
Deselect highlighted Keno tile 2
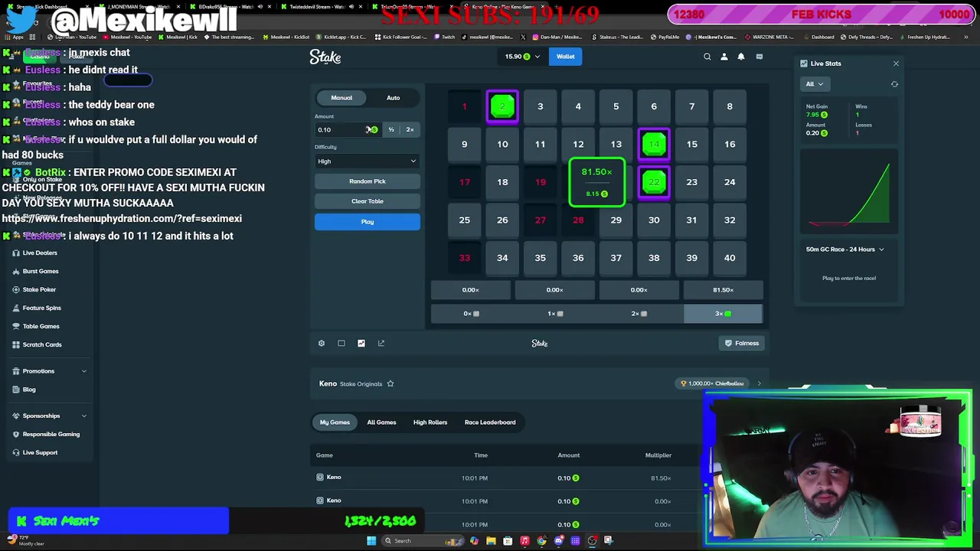point(502,106)
